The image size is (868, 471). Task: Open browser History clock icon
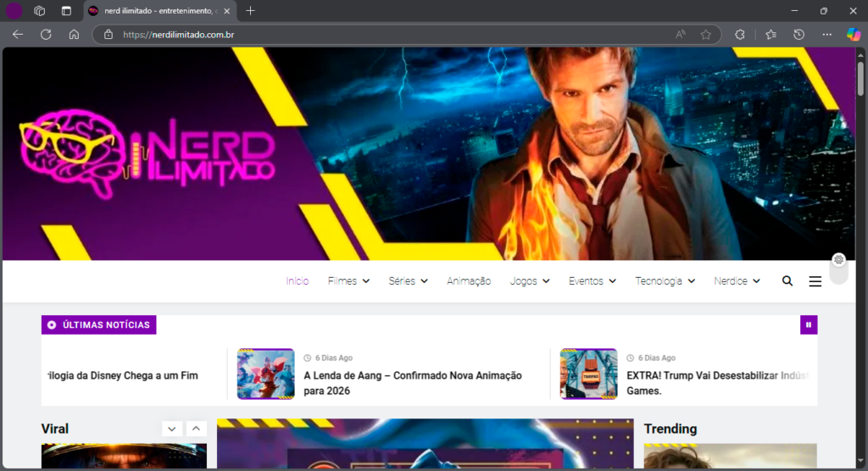coord(798,35)
